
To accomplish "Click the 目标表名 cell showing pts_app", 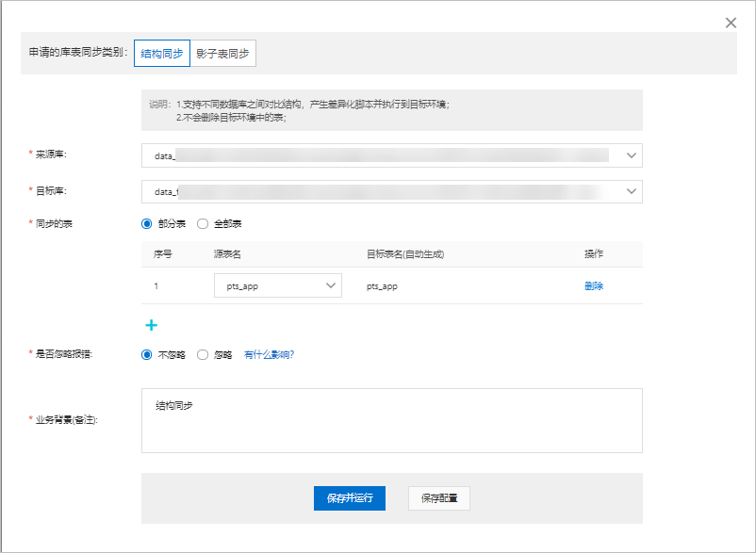I will pyautogui.click(x=382, y=286).
